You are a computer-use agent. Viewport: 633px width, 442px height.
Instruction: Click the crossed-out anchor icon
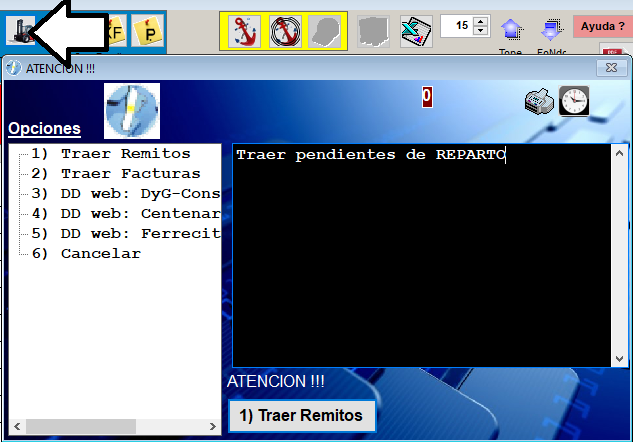coord(285,31)
